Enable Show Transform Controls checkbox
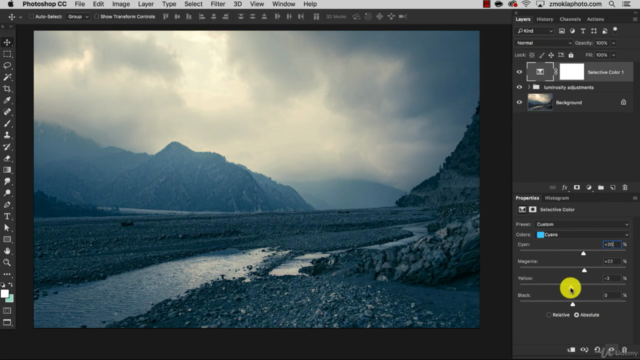The image size is (640, 360). pyautogui.click(x=96, y=17)
